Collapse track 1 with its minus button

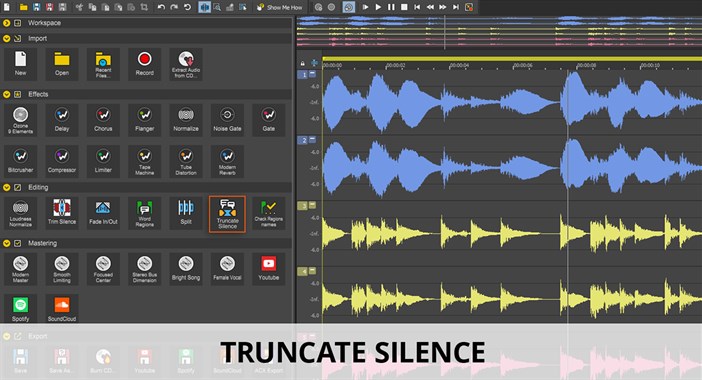point(312,74)
